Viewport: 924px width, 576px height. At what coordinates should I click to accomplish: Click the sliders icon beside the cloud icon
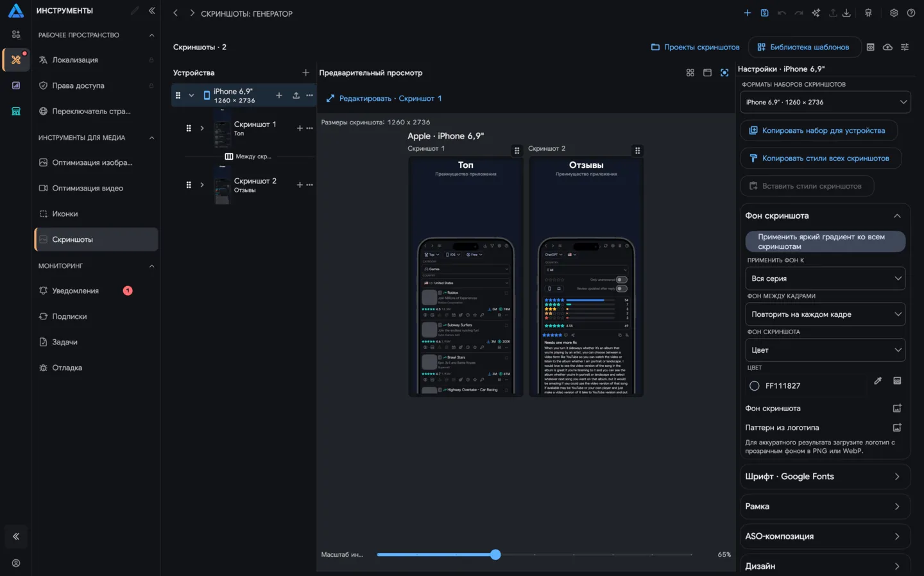905,47
